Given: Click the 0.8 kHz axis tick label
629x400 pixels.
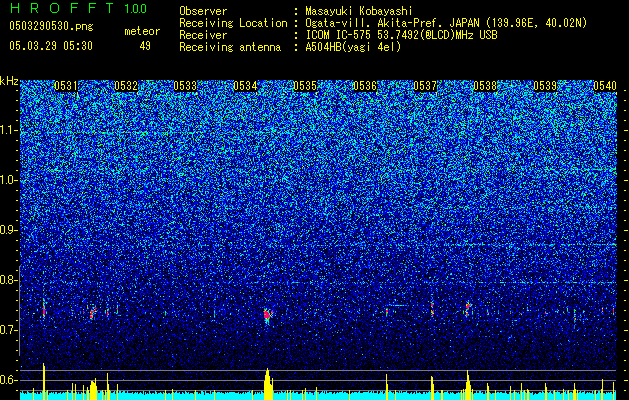Looking at the screenshot, I should click(x=9, y=280).
